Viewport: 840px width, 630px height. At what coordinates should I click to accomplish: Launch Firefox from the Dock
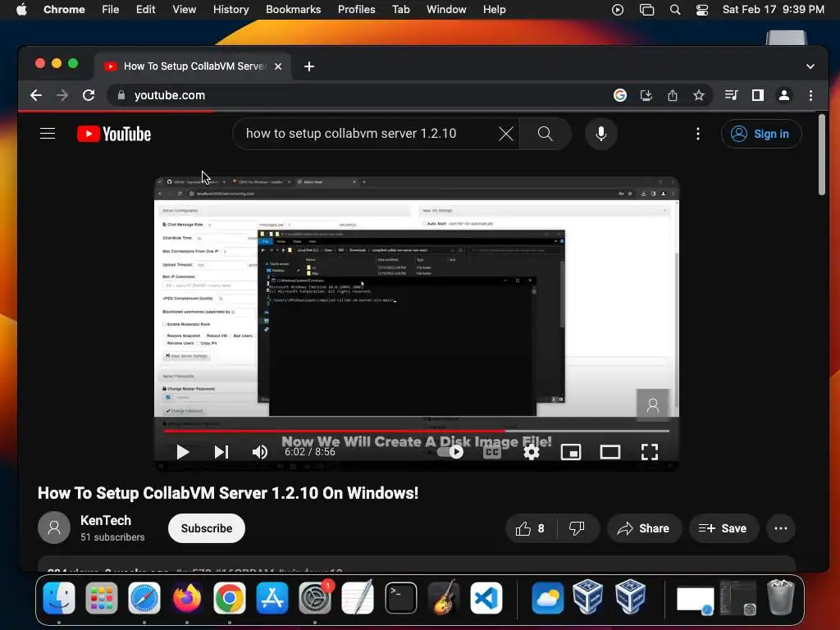coord(187,598)
